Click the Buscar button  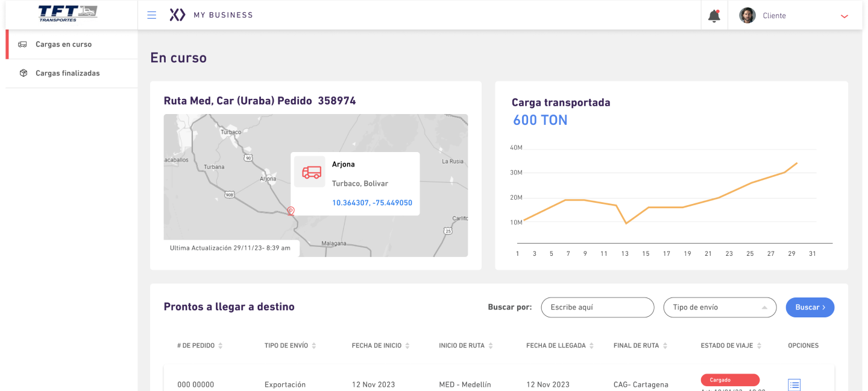[810, 307]
